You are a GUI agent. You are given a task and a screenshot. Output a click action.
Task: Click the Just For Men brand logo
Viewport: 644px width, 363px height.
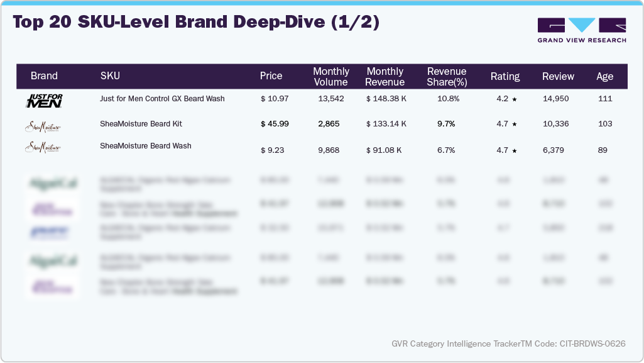(45, 101)
